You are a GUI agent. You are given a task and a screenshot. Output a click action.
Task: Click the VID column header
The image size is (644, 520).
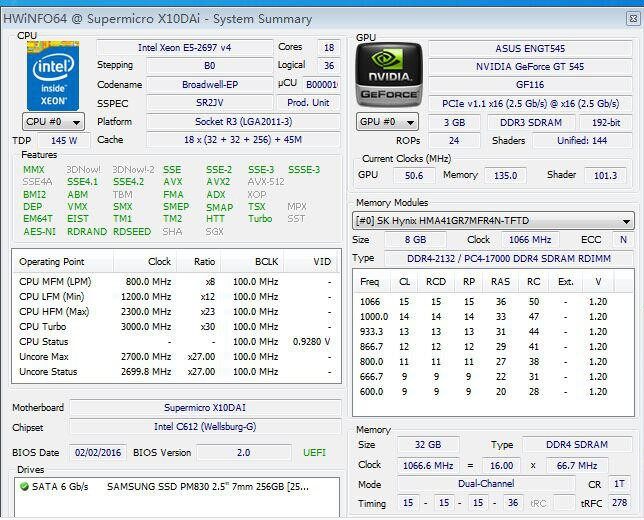pyautogui.click(x=311, y=262)
